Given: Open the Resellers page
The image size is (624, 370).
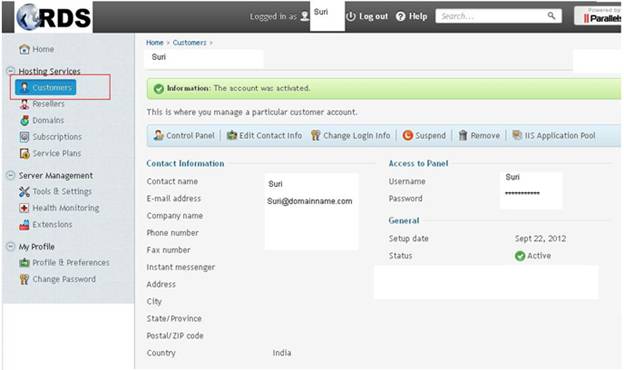Looking at the screenshot, I should point(48,104).
